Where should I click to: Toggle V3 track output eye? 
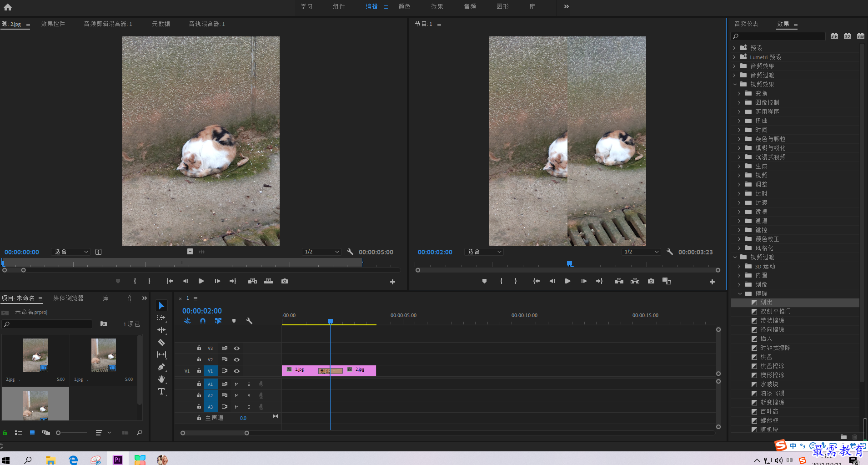tap(236, 348)
